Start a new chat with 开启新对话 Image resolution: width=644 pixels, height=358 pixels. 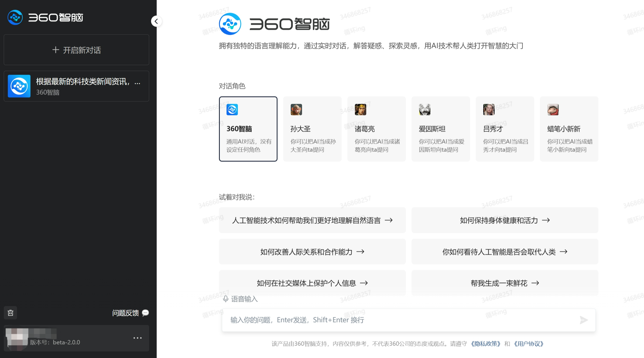click(76, 50)
